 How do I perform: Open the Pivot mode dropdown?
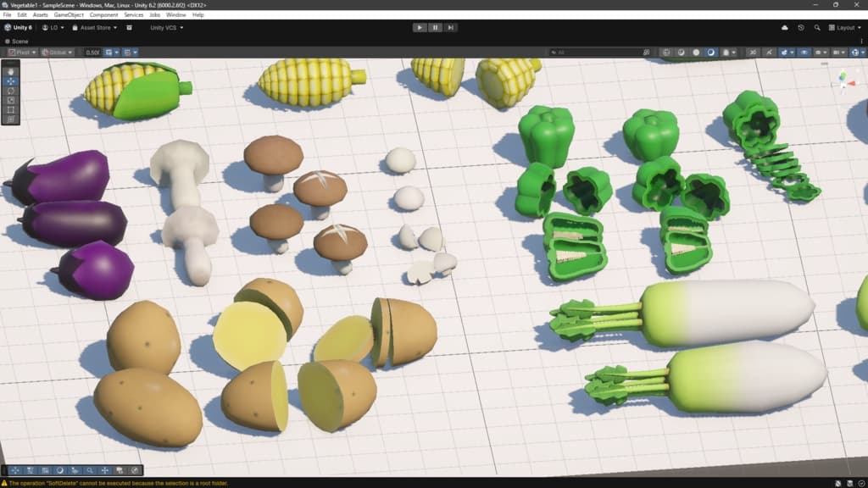click(22, 53)
